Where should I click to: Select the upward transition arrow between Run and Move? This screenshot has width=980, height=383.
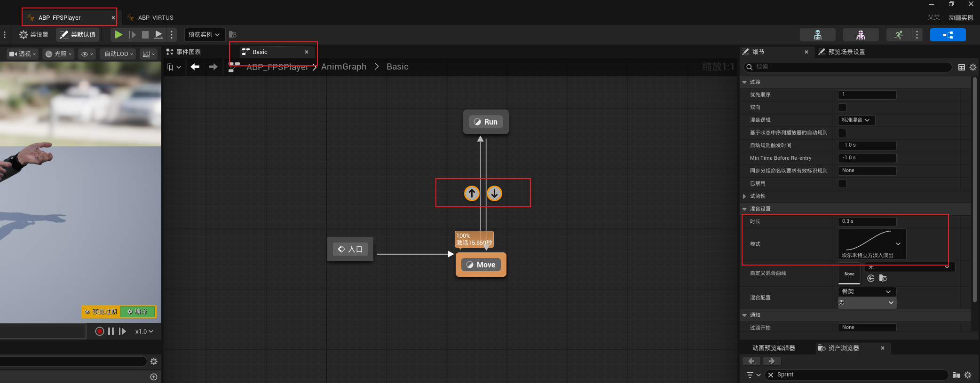(x=472, y=193)
